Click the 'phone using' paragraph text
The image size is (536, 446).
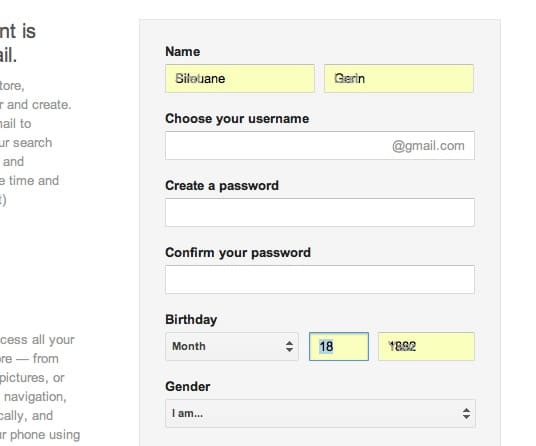(45, 435)
